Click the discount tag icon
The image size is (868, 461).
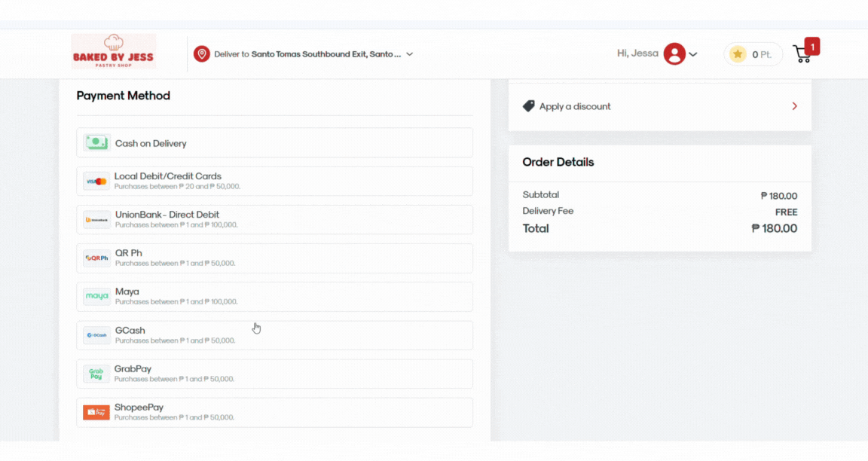click(529, 105)
